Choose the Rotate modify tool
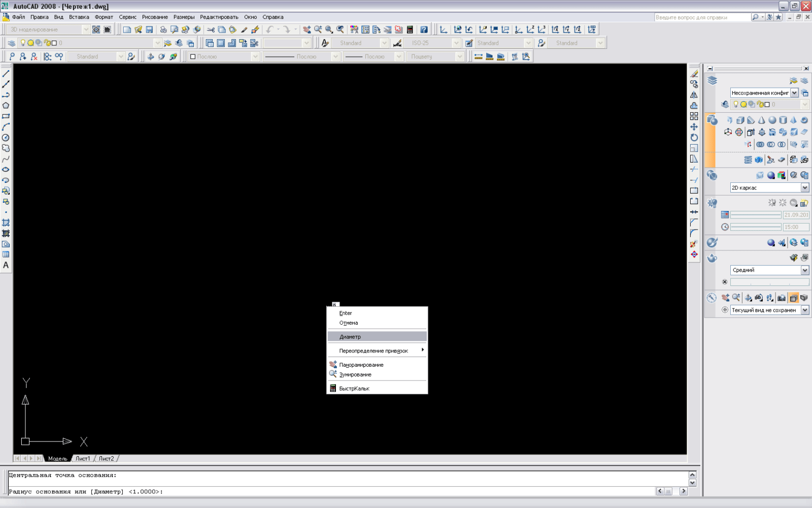812x508 pixels. tap(694, 138)
